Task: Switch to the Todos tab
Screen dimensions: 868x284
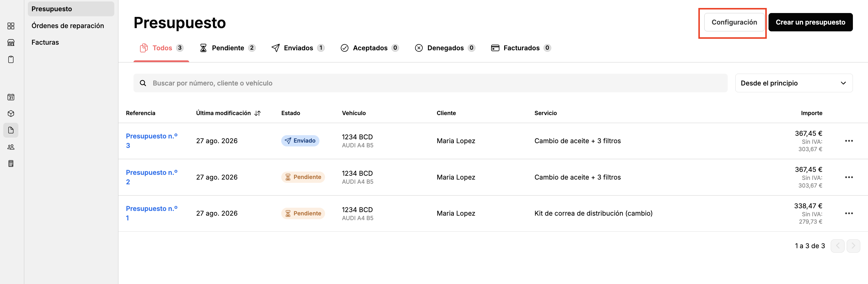Action: tap(161, 48)
